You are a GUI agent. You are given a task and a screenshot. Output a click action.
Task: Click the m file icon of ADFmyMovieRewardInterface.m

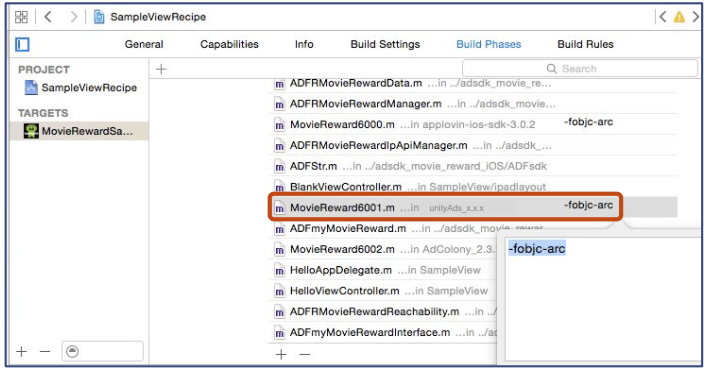[x=280, y=333]
